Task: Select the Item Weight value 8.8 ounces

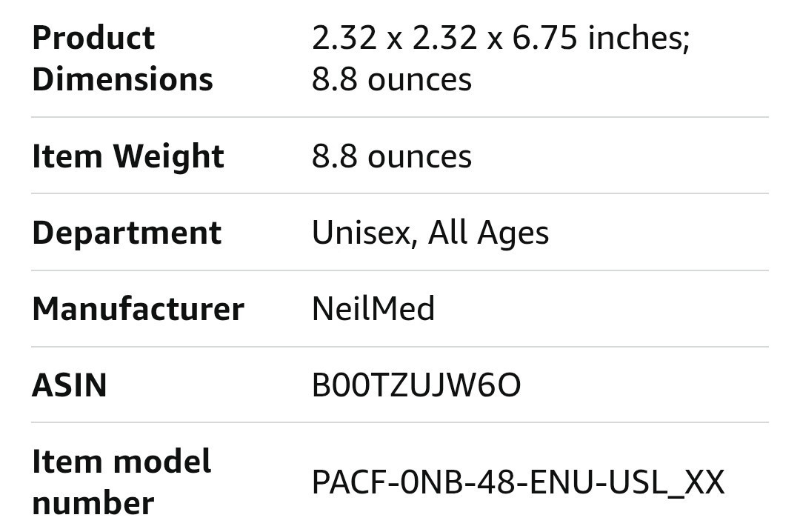Action: pos(392,156)
